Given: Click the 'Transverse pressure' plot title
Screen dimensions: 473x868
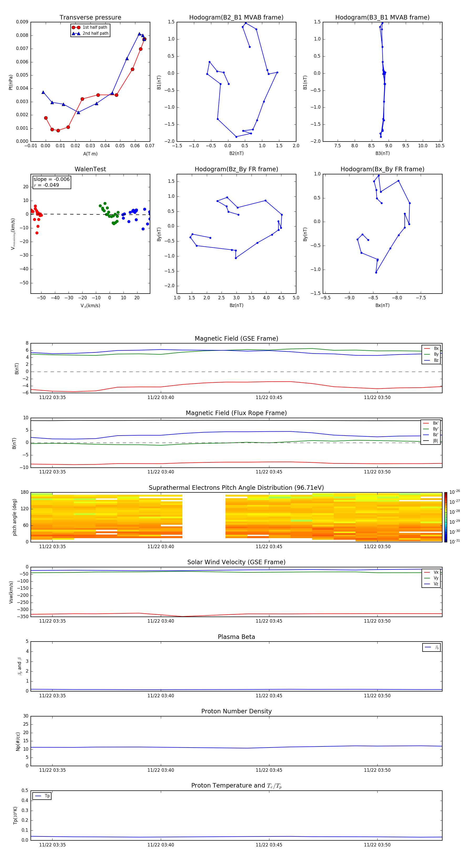Looking at the screenshot, I should click(x=90, y=18).
